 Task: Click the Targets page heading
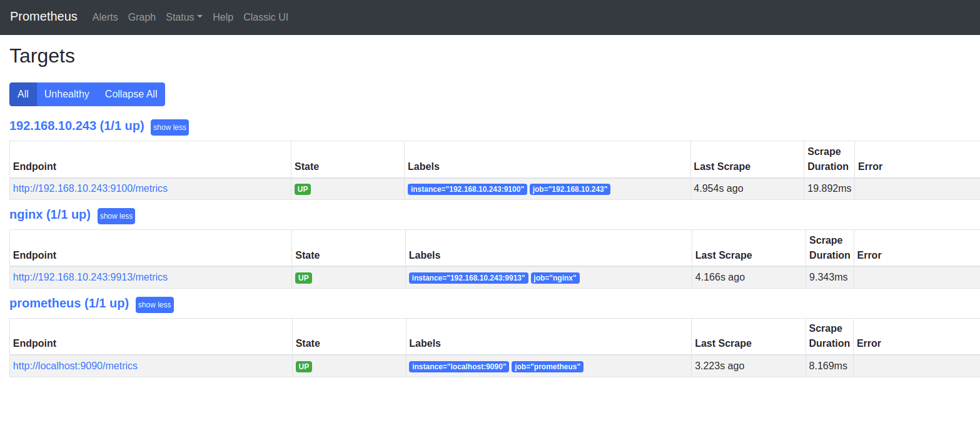click(x=43, y=56)
